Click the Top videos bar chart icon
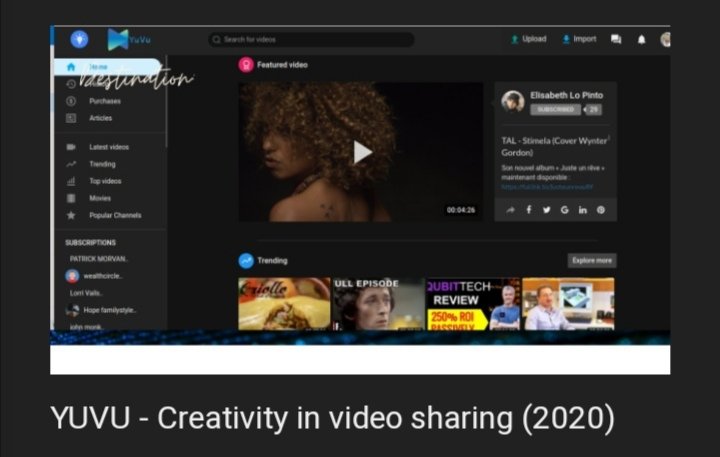 click(71, 181)
